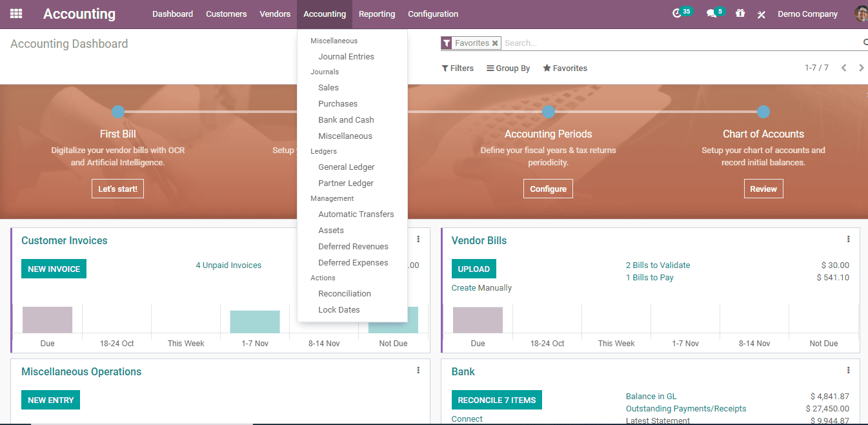Open Bank card three-dot options menu
This screenshot has width=868, height=425.
(x=848, y=371)
